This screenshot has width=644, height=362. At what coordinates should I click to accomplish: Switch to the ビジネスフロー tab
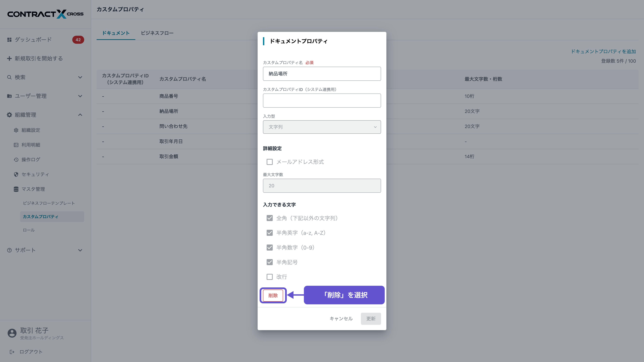click(x=157, y=33)
